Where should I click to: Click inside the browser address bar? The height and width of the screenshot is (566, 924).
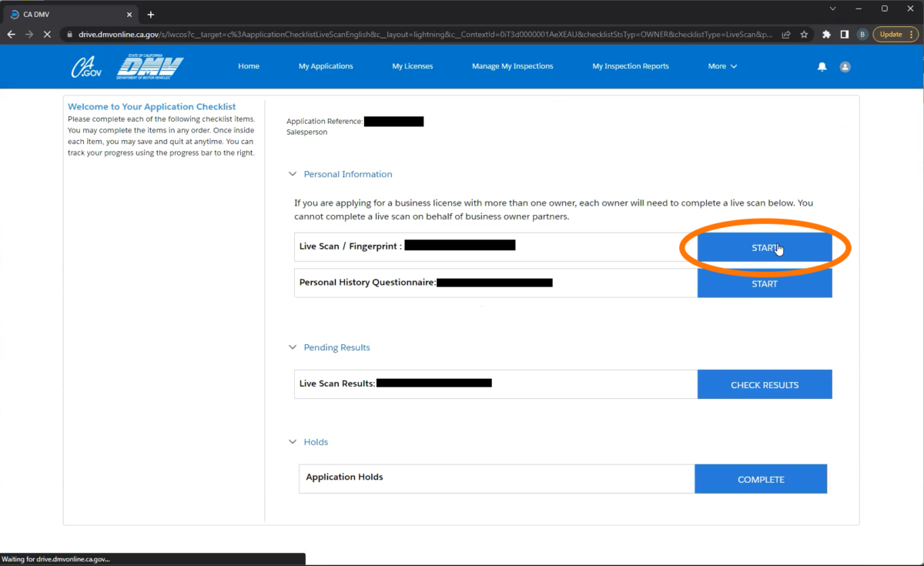pyautogui.click(x=385, y=34)
